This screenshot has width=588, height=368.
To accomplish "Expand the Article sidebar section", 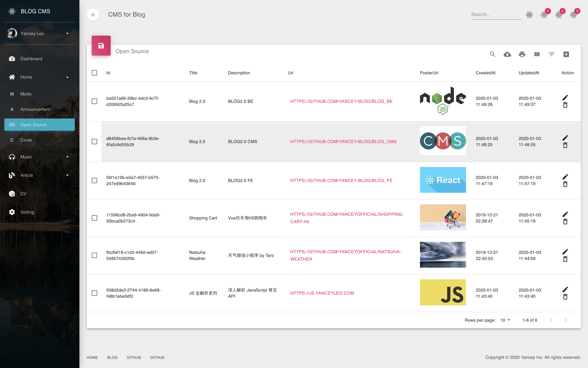I will (x=39, y=175).
